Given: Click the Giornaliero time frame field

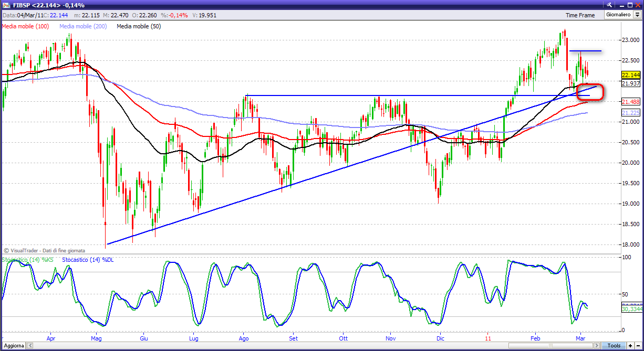Looking at the screenshot, I should (x=619, y=15).
